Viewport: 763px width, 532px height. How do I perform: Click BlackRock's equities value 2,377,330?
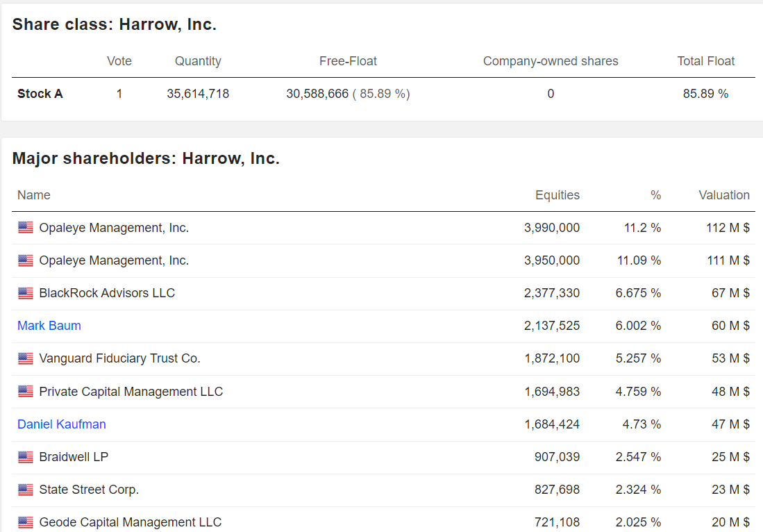pyautogui.click(x=552, y=293)
